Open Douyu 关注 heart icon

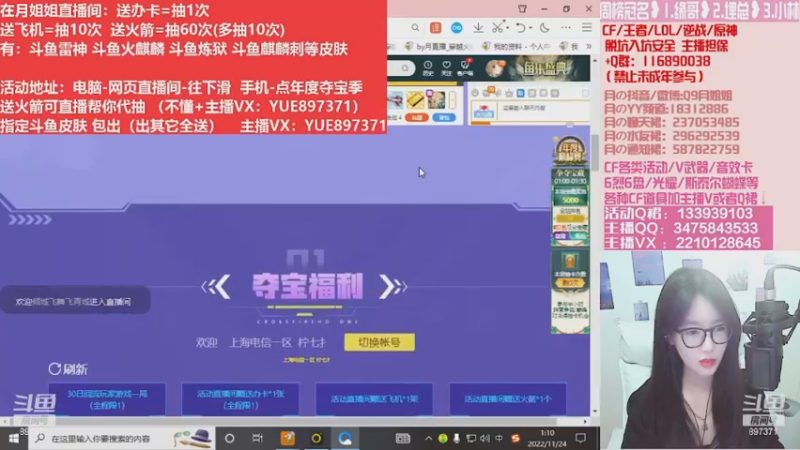[x=446, y=68]
